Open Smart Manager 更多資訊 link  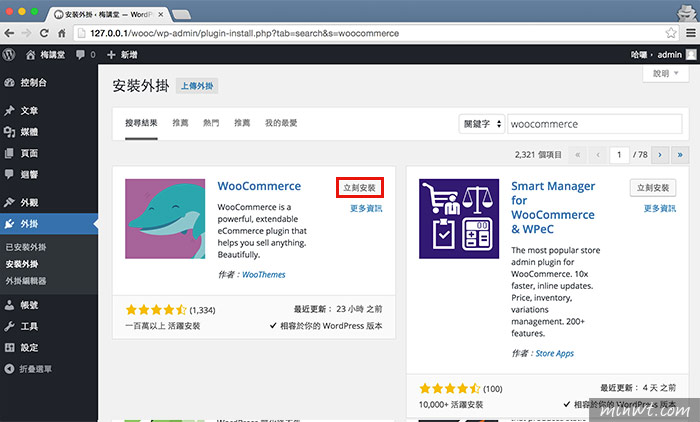pos(660,208)
